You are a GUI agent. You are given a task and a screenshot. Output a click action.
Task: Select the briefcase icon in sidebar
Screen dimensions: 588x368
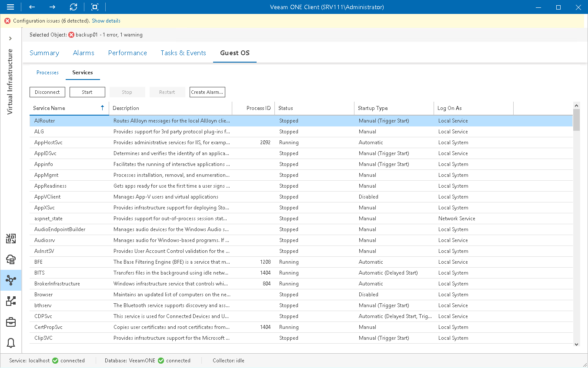tap(11, 322)
